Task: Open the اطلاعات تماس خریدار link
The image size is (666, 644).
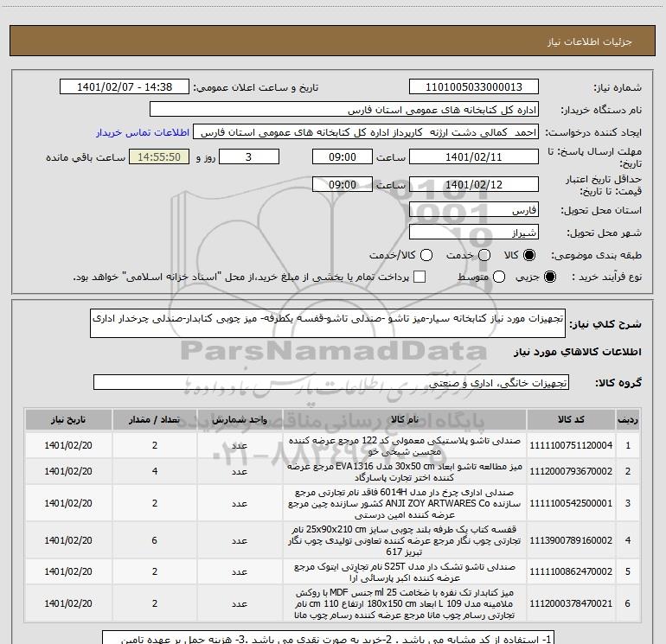Action: coord(143,132)
